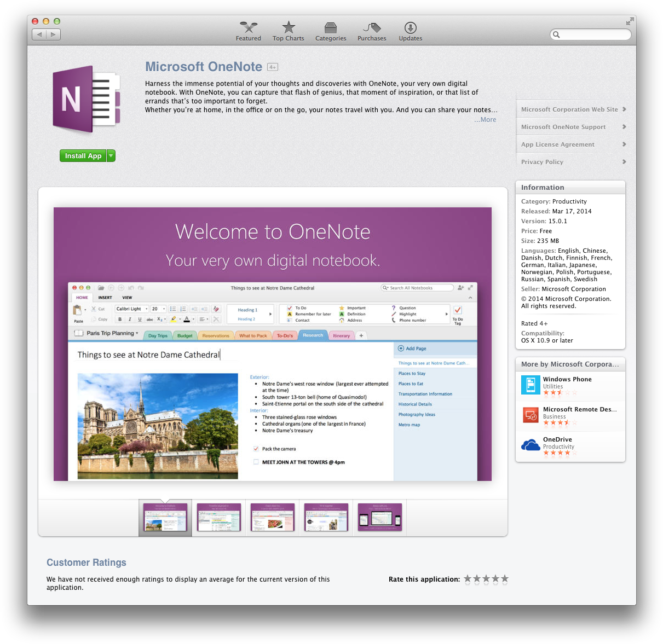Open the Top Charts section

(x=289, y=31)
